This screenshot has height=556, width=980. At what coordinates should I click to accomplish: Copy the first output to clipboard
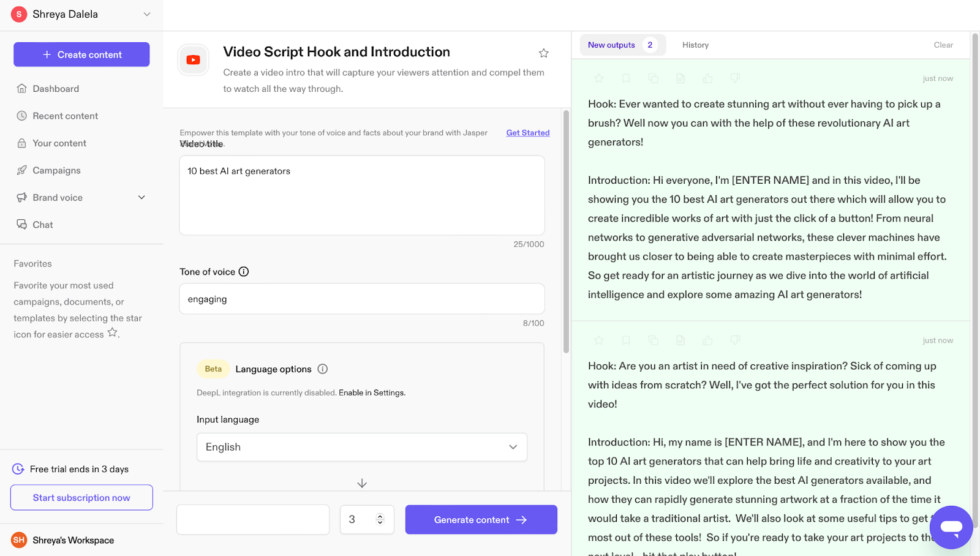tap(654, 78)
